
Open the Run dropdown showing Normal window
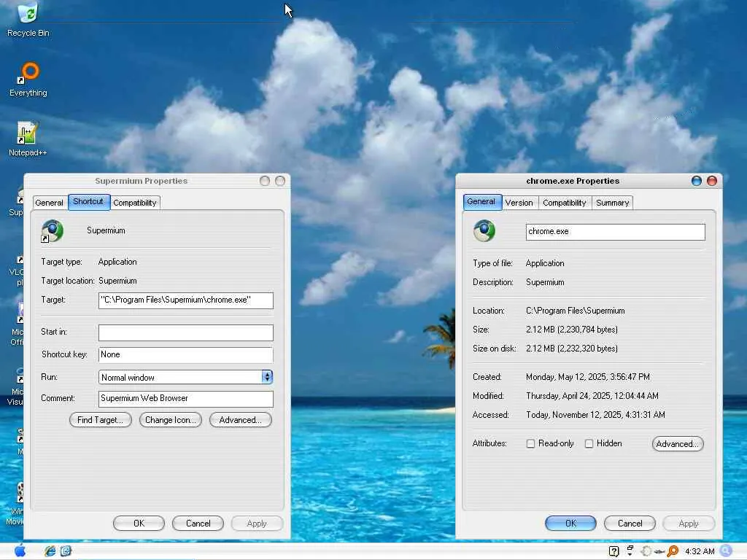tap(186, 377)
